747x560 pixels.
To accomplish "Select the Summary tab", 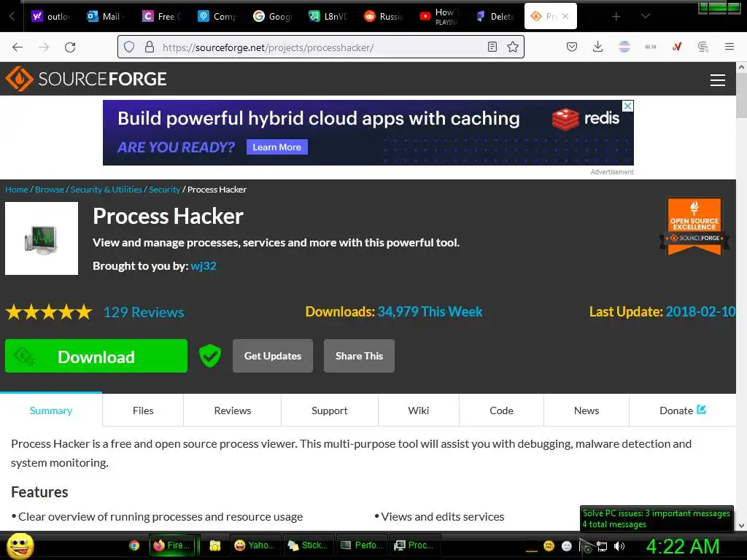I will 51,411.
